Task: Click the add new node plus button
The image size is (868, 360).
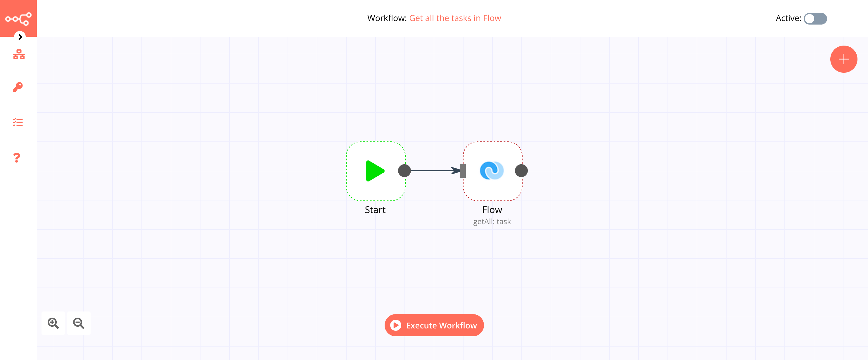Action: click(844, 59)
